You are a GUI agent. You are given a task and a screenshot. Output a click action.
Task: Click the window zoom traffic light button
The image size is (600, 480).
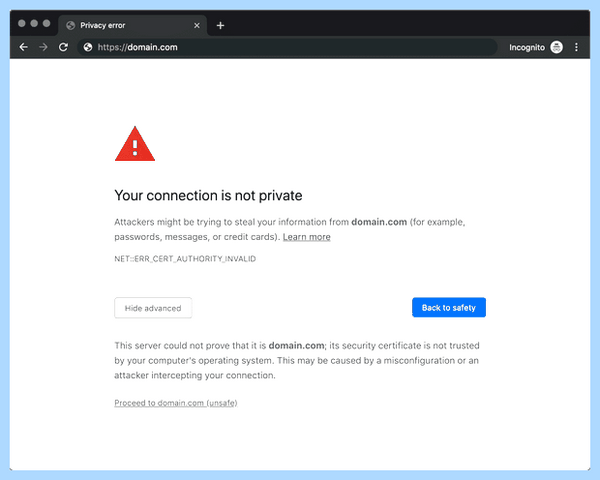[x=46, y=23]
